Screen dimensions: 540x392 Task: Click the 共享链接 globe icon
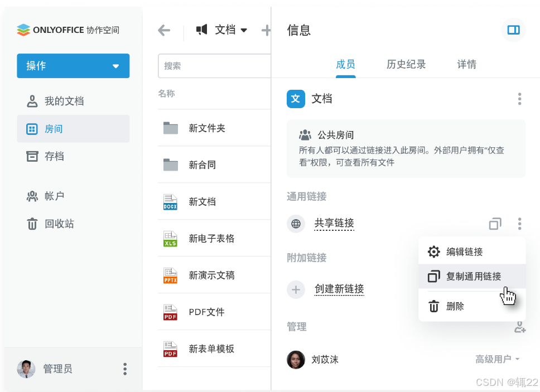(296, 224)
